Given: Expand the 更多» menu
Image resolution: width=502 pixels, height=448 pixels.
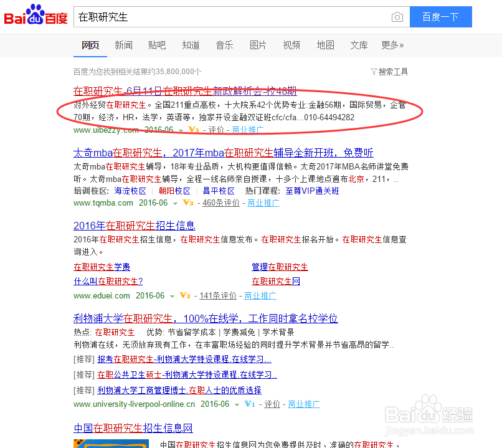Looking at the screenshot, I should (392, 45).
